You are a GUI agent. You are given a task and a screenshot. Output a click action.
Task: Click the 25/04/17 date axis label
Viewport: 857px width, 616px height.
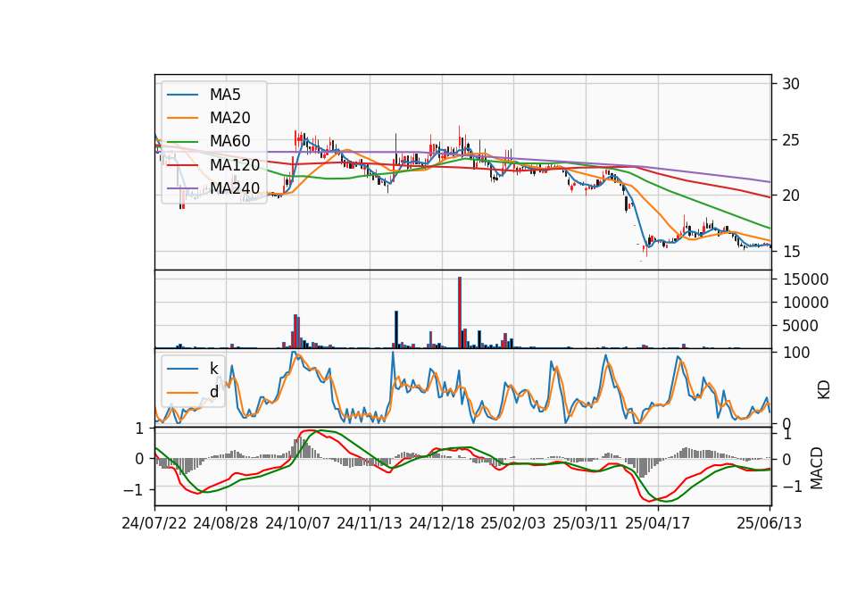[x=658, y=523]
